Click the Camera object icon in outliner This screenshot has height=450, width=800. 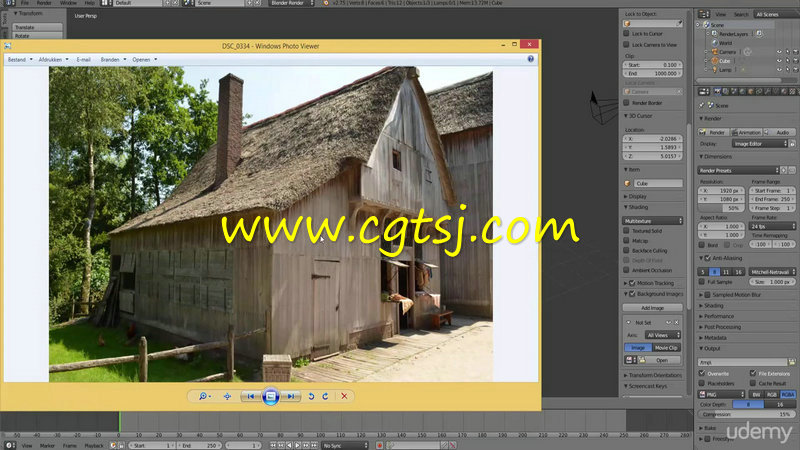click(x=715, y=52)
